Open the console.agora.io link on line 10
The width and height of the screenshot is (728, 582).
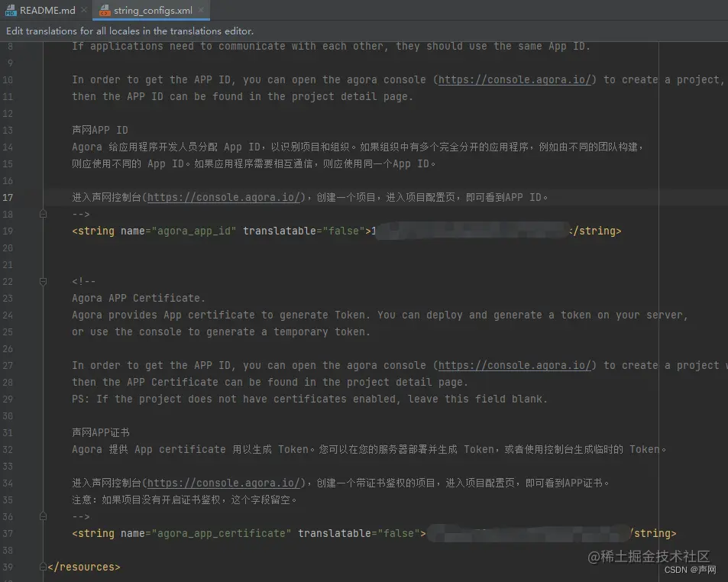click(515, 80)
